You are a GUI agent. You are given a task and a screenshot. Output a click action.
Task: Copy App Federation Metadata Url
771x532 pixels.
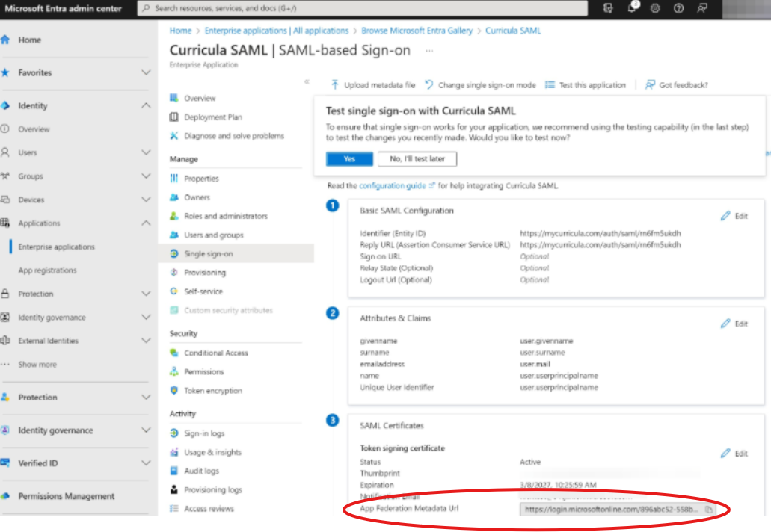click(x=708, y=510)
